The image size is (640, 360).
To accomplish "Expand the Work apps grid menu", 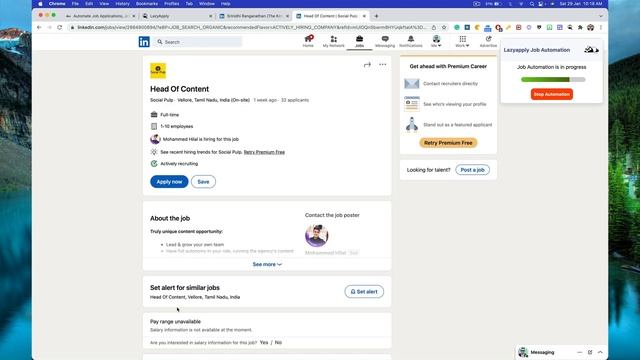I will pos(462,41).
